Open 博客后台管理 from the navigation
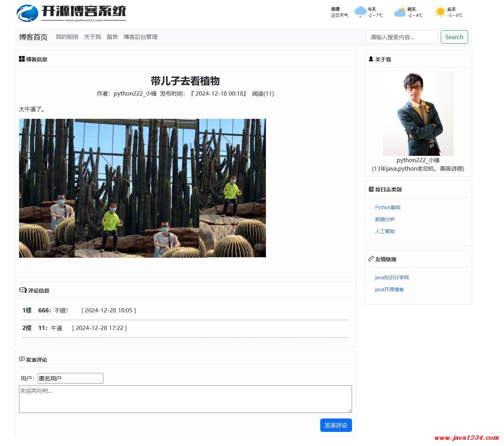This screenshot has width=504, height=446. [x=140, y=37]
